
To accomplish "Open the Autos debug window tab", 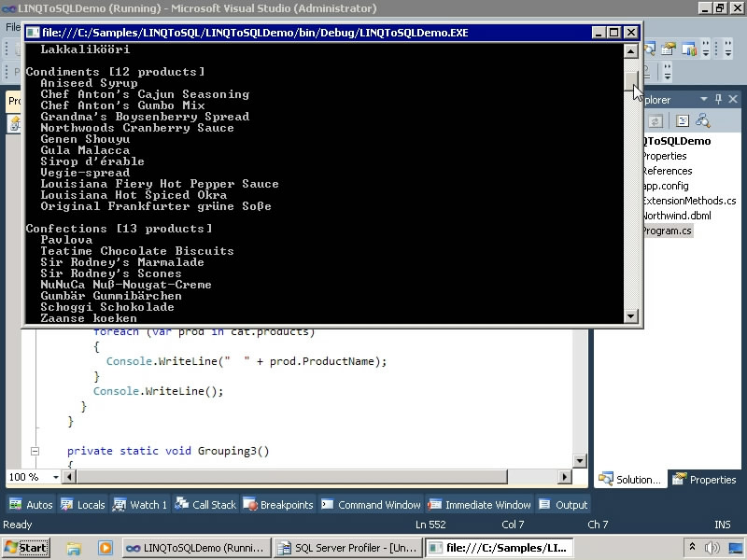I will pyautogui.click(x=31, y=505).
